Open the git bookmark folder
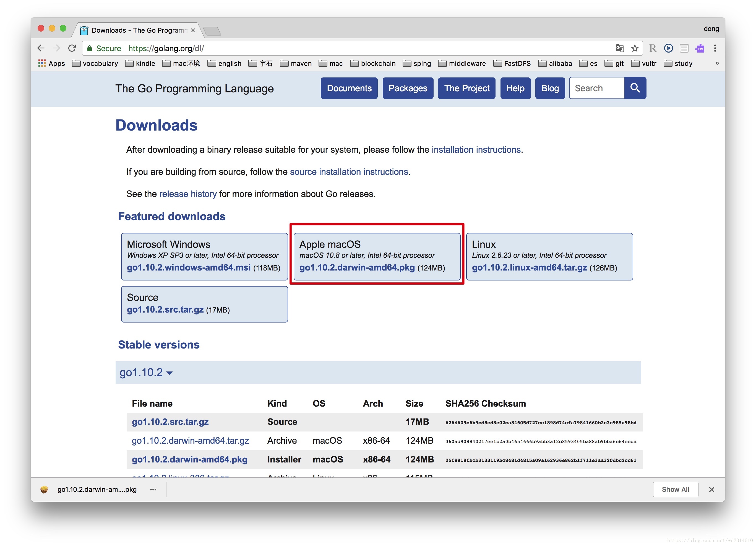 click(x=614, y=63)
